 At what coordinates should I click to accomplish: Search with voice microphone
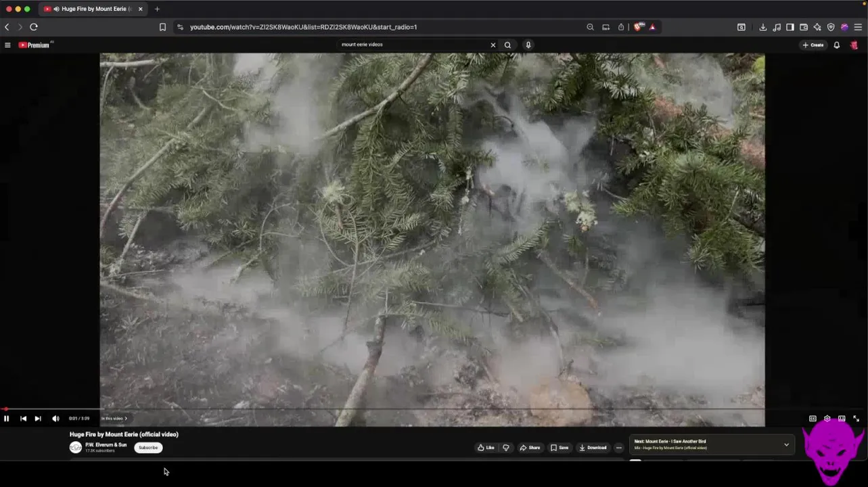[528, 45]
